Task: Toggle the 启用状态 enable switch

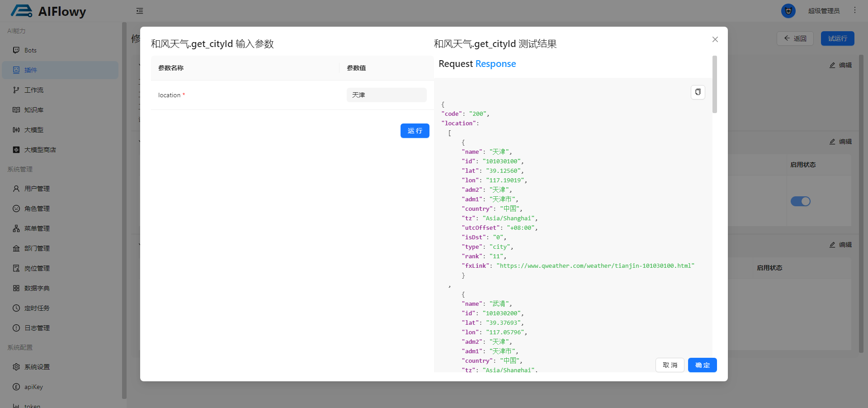Action: point(800,201)
